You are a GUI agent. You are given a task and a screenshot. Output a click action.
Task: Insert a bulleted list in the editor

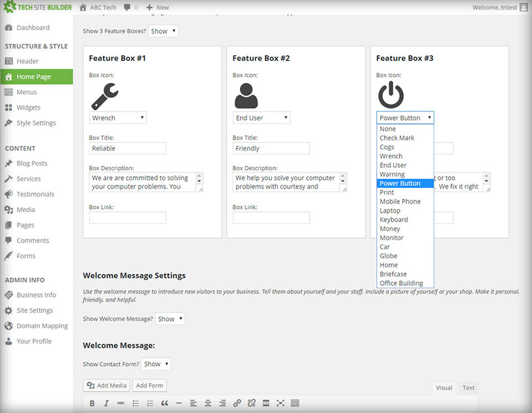[x=135, y=403]
